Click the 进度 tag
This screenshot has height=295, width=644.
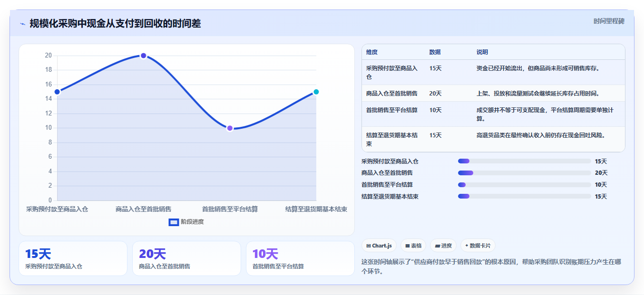pos(443,246)
